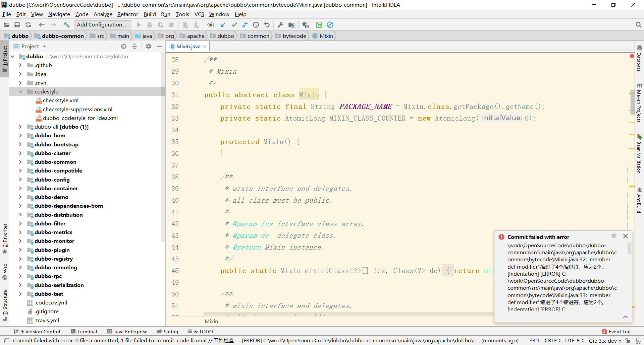
Task: Click the red error indicator in editor corner
Action: [x=632, y=56]
